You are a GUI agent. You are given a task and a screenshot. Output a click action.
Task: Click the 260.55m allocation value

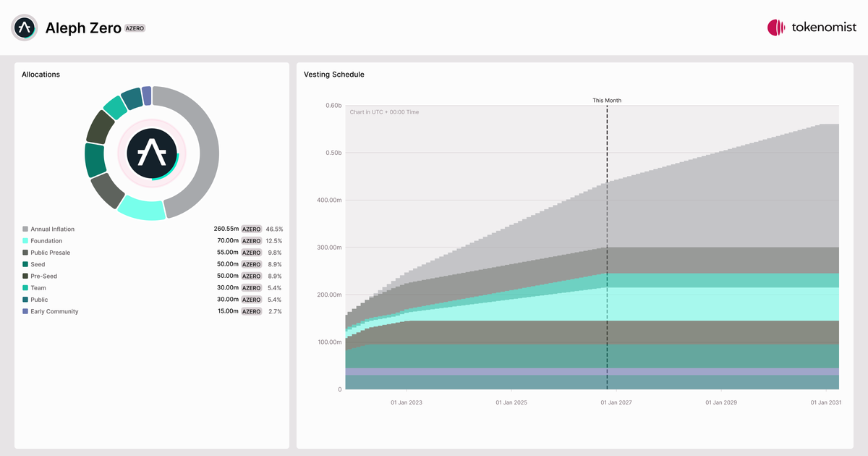[226, 229]
